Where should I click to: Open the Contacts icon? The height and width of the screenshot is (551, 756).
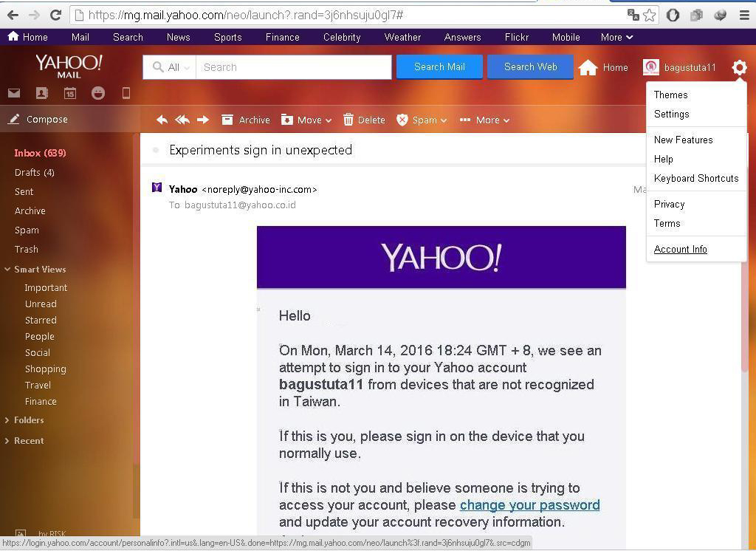(42, 92)
